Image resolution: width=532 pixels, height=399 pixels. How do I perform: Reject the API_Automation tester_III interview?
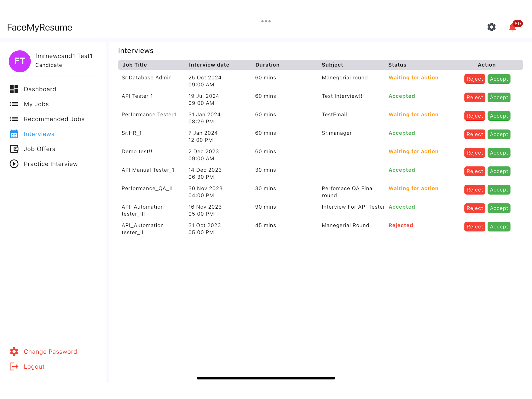coord(475,208)
